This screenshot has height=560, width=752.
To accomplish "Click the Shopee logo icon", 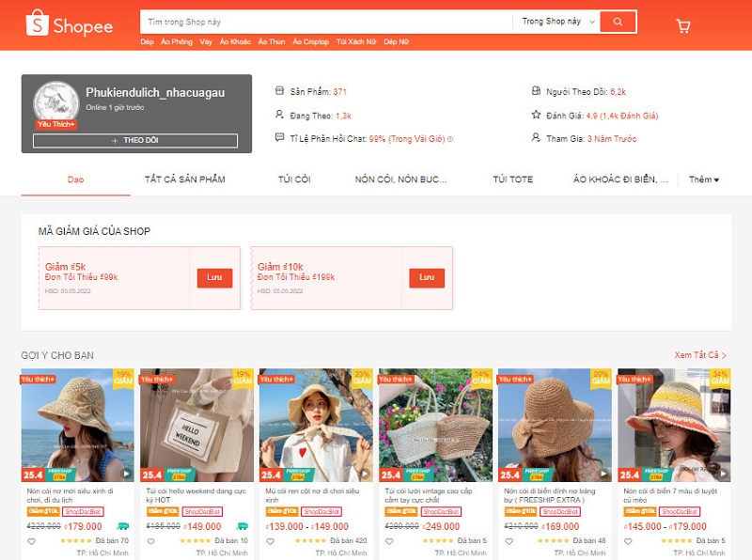I will point(38,24).
